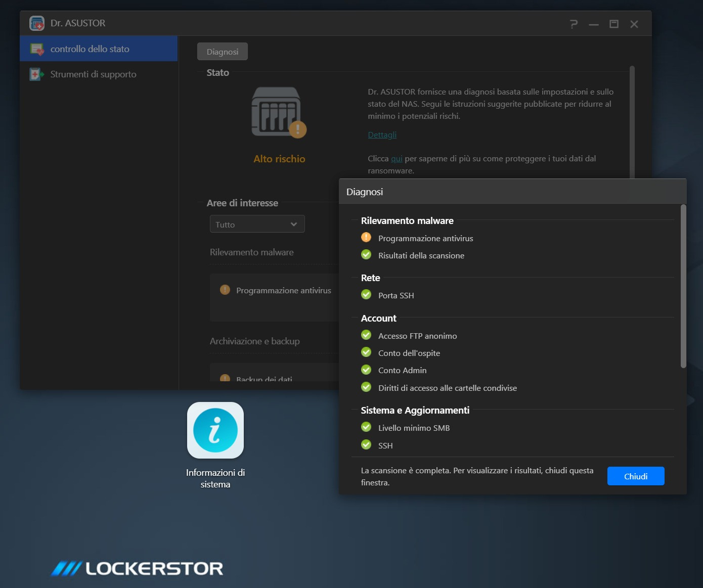Screen dimensions: 703x588
Task: Click the status indicator beside Conto Admin
Action: (366, 370)
